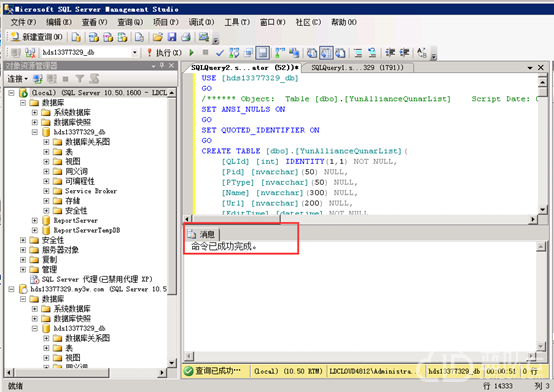Viewport: 554px width, 392px height.
Task: Open the 工具(T) menu
Action: click(x=237, y=22)
